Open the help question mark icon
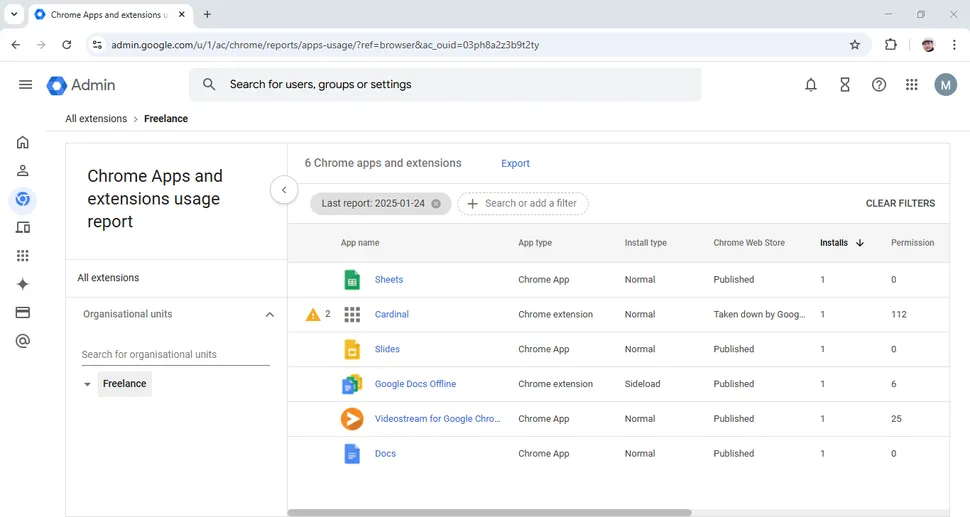This screenshot has height=517, width=970. tap(878, 85)
